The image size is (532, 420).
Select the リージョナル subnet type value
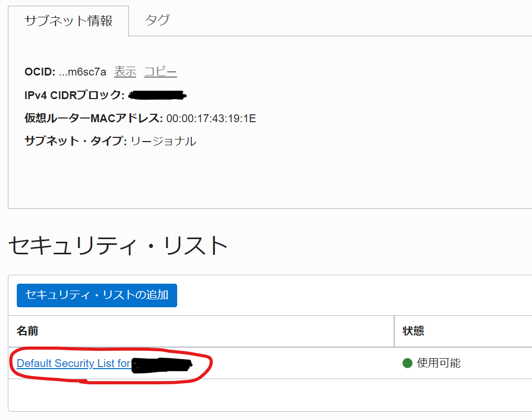pyautogui.click(x=163, y=141)
